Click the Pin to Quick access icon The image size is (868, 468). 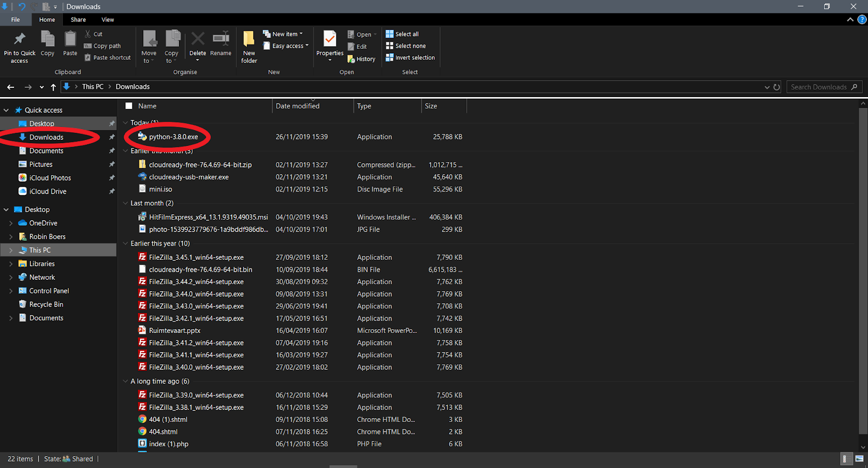pyautogui.click(x=20, y=39)
